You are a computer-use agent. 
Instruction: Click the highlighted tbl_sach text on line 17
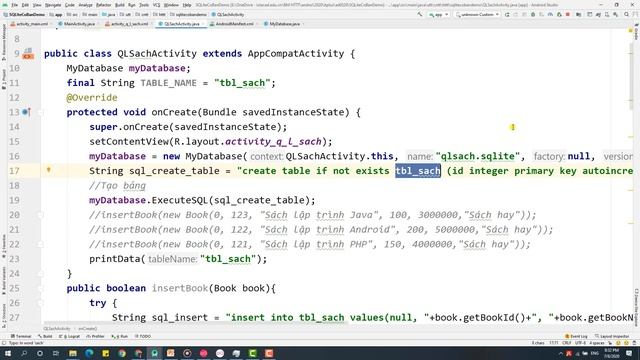(x=418, y=171)
